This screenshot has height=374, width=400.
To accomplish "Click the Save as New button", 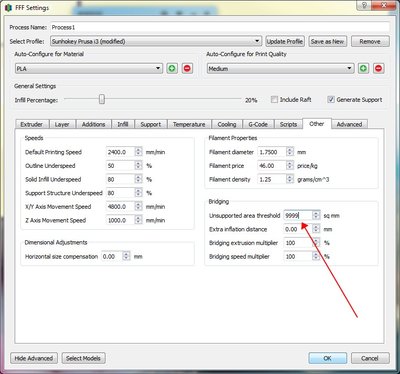I will (x=327, y=41).
